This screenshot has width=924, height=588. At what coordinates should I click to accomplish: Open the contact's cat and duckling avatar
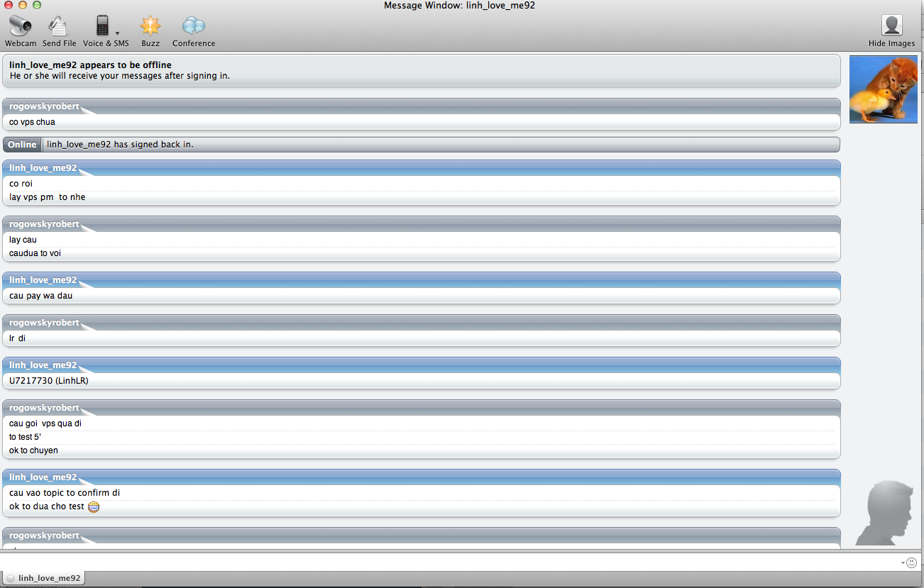click(x=883, y=89)
